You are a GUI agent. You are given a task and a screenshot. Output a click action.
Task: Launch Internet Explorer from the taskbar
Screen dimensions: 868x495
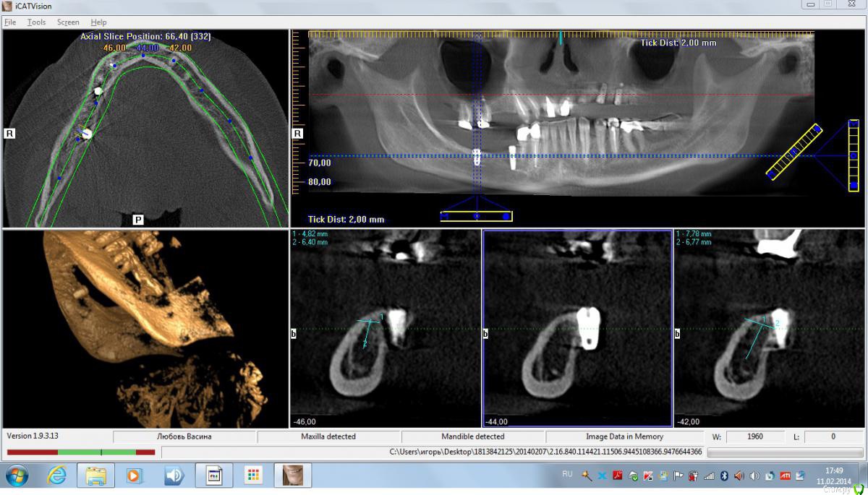tap(57, 475)
